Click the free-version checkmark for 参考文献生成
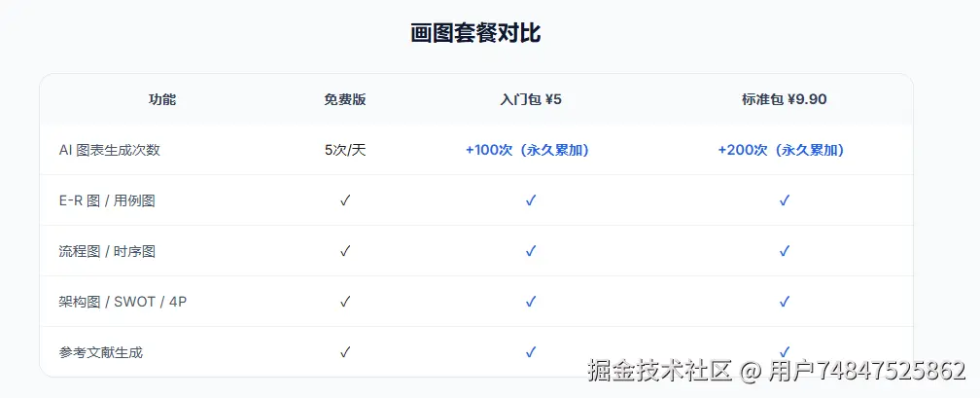The height and width of the screenshot is (398, 980). (345, 352)
